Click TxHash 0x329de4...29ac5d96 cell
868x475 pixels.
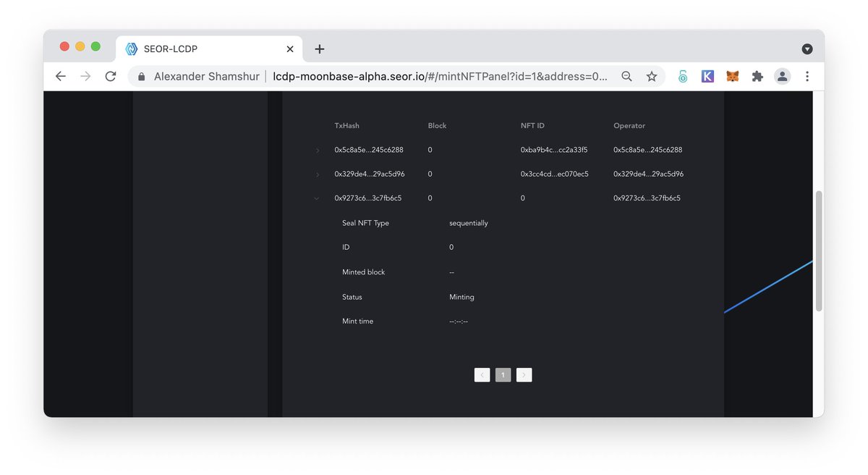[369, 174]
